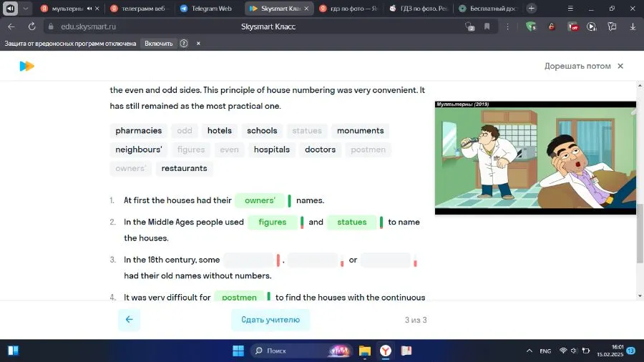Click the filled answer 'statues' in sentence 2
The height and width of the screenshot is (362, 644).
(x=351, y=222)
